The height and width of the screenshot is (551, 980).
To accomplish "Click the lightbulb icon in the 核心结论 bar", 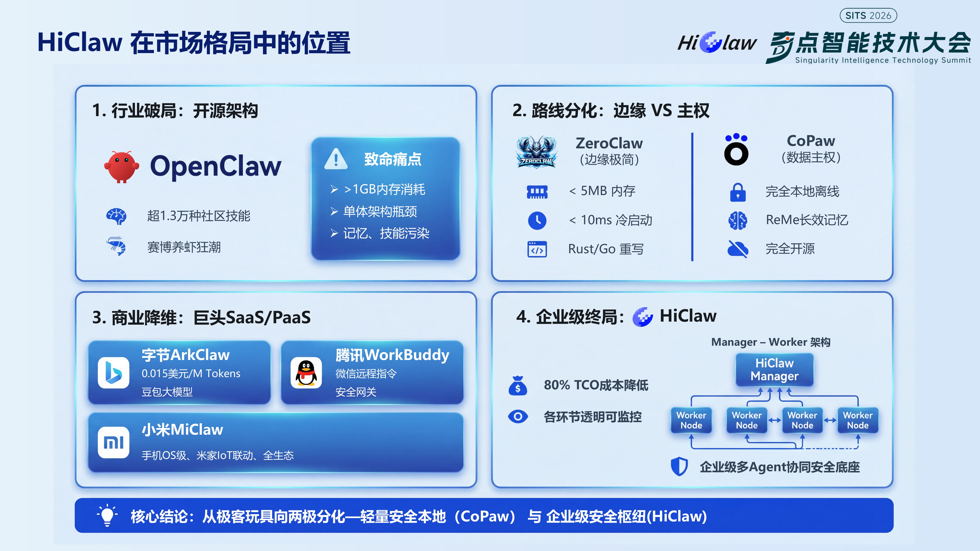I will pyautogui.click(x=107, y=515).
